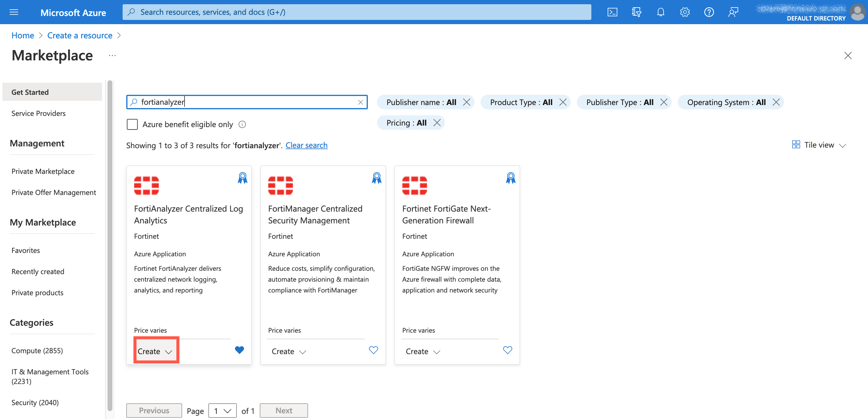Open the portal settings gear

click(x=685, y=12)
